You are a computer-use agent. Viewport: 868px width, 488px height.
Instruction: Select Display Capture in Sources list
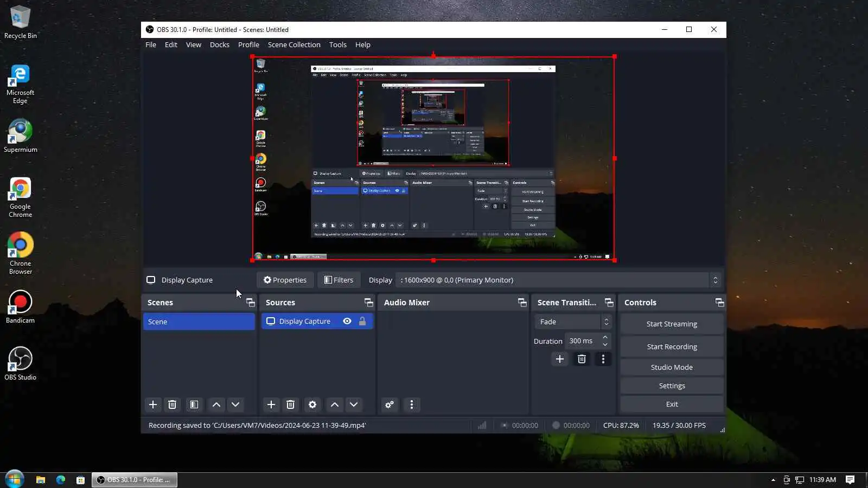317,321
